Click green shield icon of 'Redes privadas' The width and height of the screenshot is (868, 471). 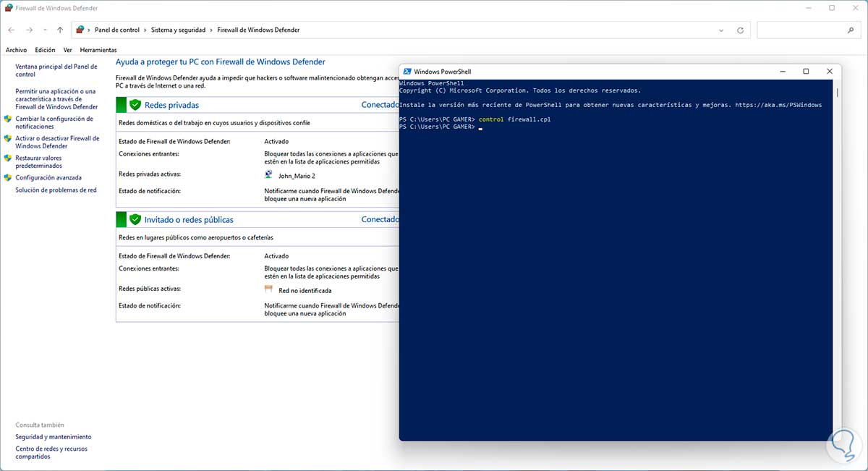135,105
